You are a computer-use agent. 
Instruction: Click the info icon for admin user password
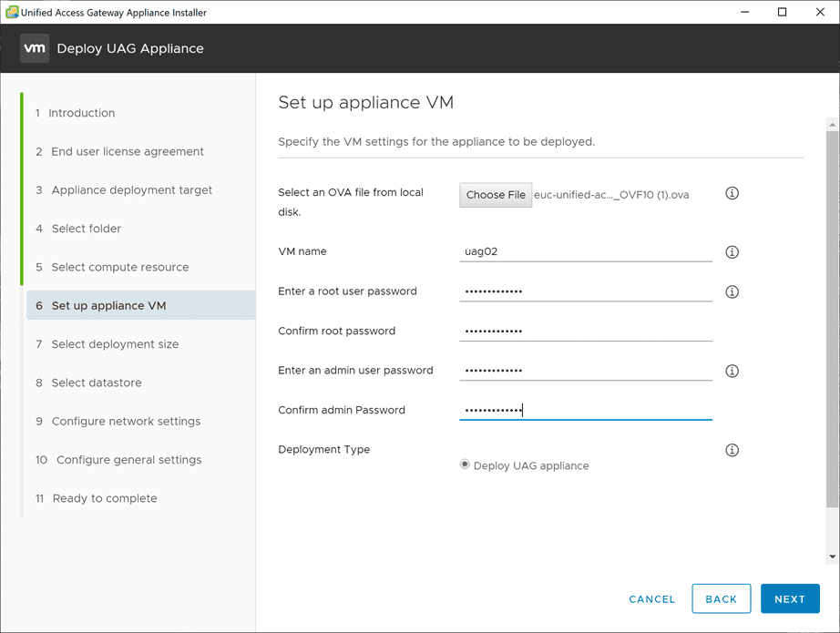(x=732, y=371)
